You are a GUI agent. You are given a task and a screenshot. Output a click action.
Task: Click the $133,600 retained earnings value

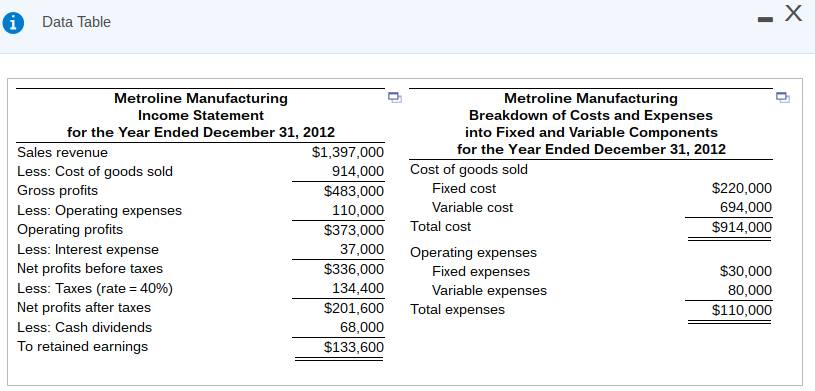coord(353,347)
